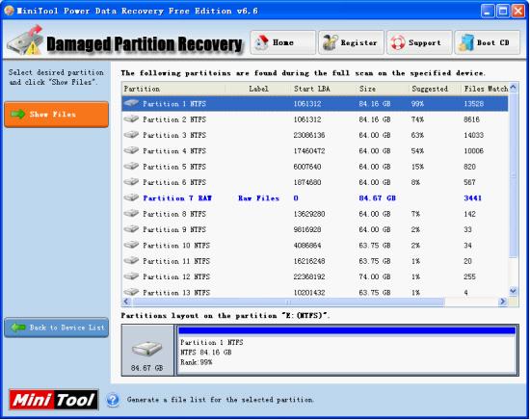Select 'Partition 2 NTFS' row text
The width and height of the screenshot is (530, 420).
(174, 119)
